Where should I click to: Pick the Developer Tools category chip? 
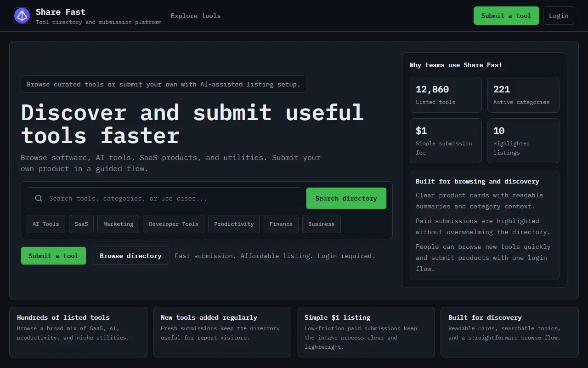tap(174, 224)
